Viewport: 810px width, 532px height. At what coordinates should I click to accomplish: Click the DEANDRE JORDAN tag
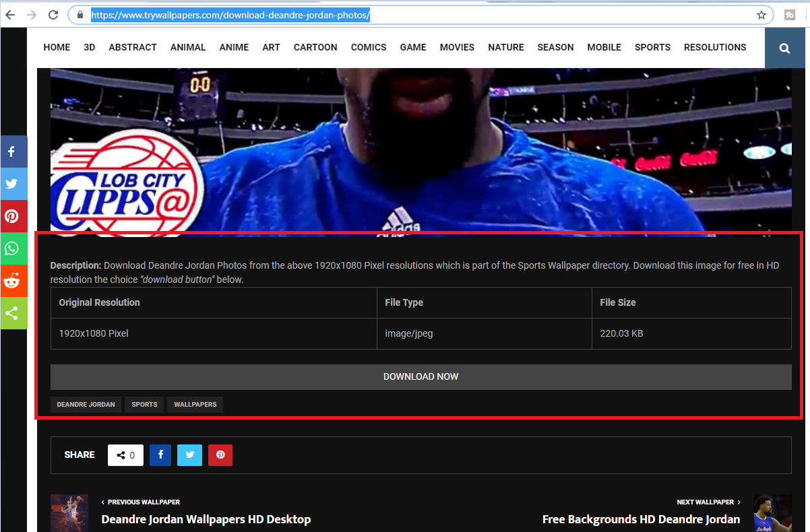(x=86, y=405)
